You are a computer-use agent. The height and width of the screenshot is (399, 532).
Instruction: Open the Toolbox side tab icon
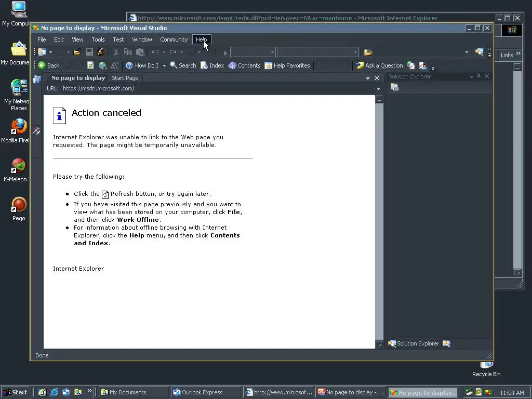36,130
